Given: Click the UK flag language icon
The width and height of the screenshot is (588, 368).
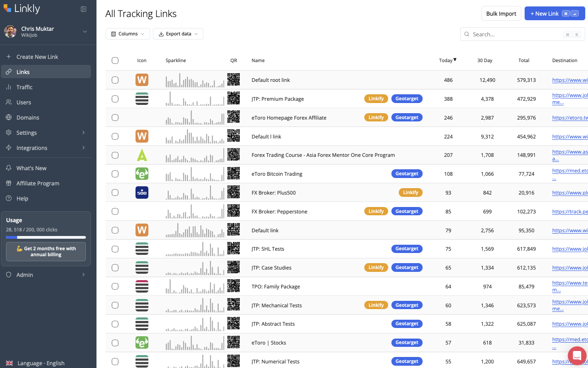Looking at the screenshot, I should tap(9, 363).
